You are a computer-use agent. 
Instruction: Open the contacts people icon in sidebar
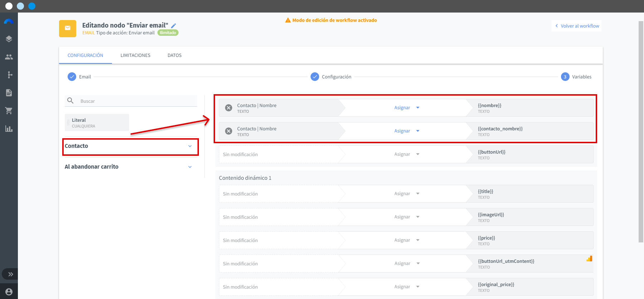(9, 57)
